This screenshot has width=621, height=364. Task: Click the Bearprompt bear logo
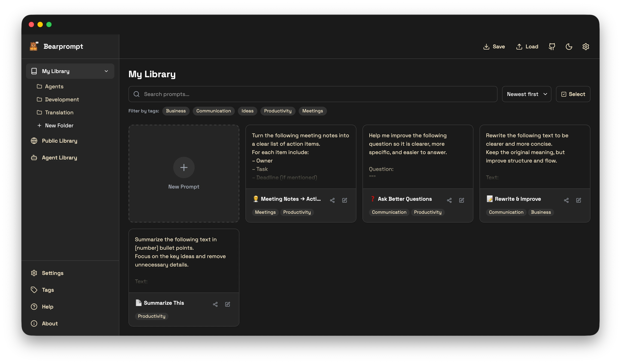pyautogui.click(x=34, y=46)
